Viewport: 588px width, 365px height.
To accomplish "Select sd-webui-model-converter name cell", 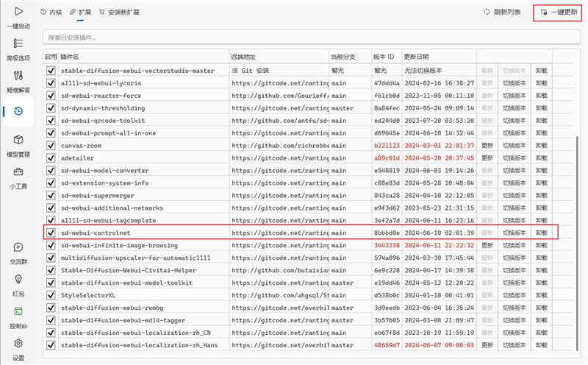I will click(105, 171).
